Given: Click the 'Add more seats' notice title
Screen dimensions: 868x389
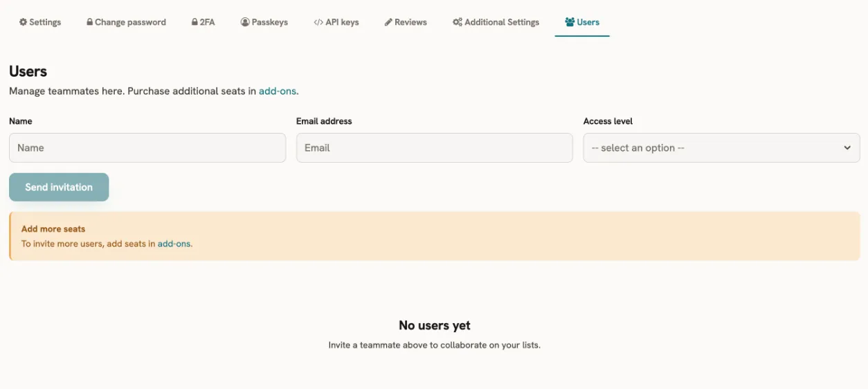Looking at the screenshot, I should (53, 229).
